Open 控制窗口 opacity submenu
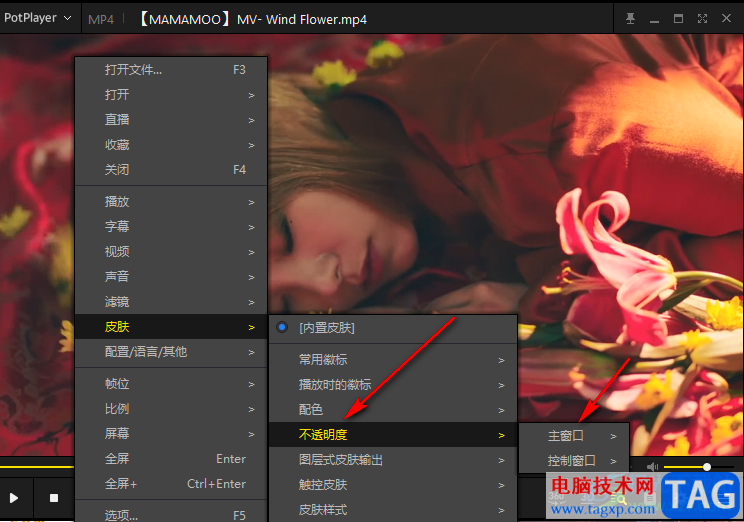 574,460
